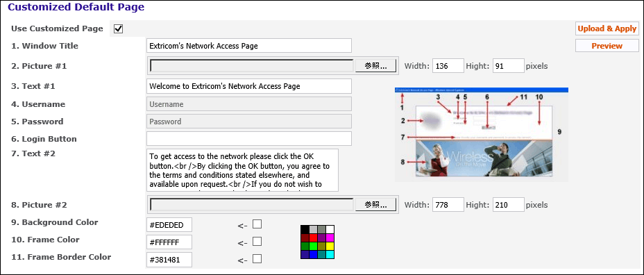
Task: Pick the lime green swatch
Action: click(314, 246)
